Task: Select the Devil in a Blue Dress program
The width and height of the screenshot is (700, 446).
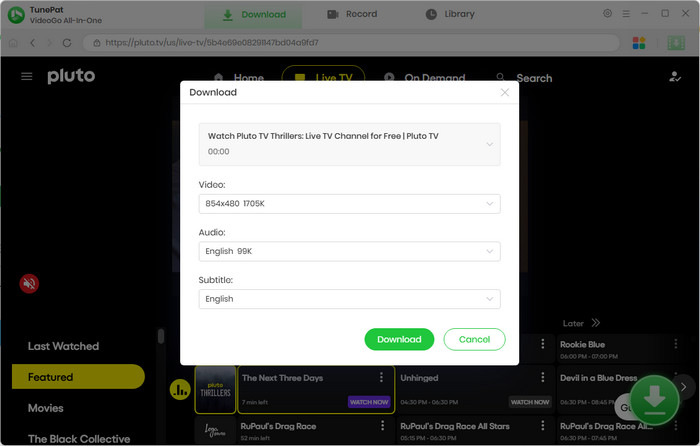Action: [x=598, y=378]
